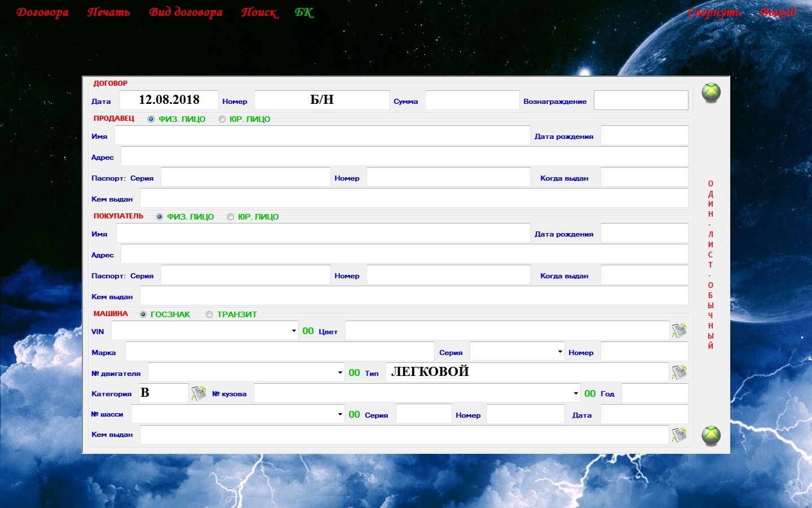Open the Поиск menu

tap(260, 12)
